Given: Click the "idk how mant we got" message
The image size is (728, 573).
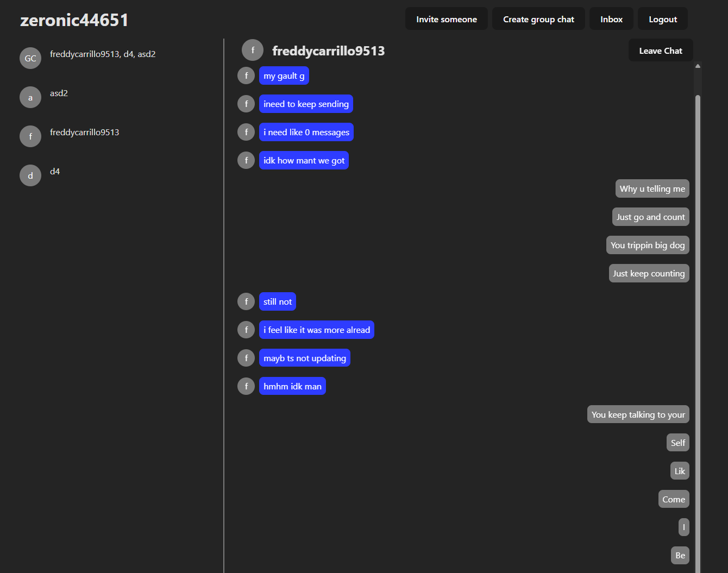Looking at the screenshot, I should coord(304,160).
